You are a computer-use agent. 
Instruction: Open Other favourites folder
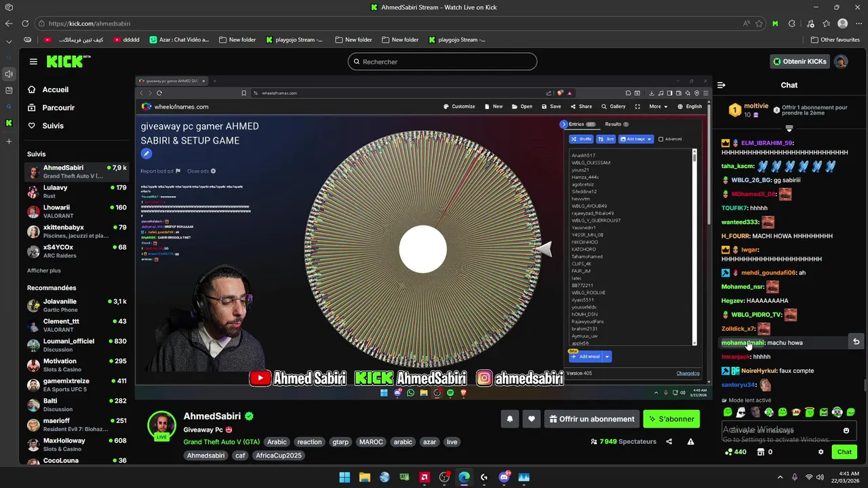pos(835,40)
